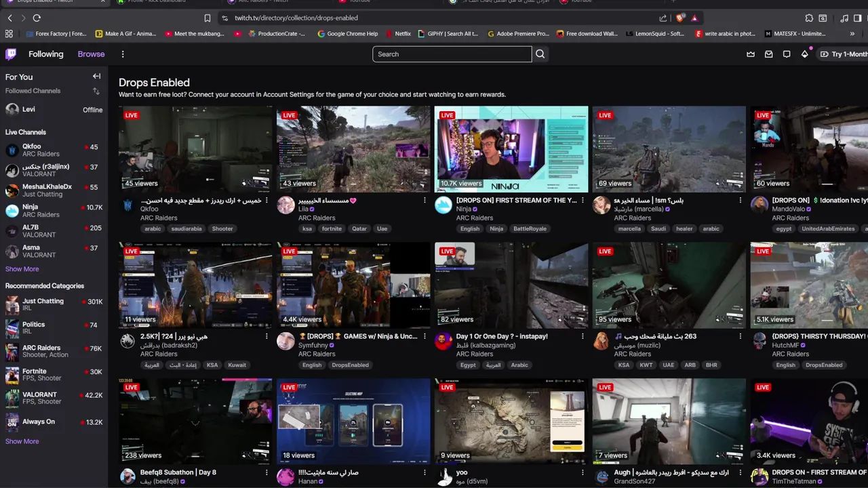This screenshot has height=488, width=868.
Task: Click the Try 1-Month button
Action: (843, 54)
